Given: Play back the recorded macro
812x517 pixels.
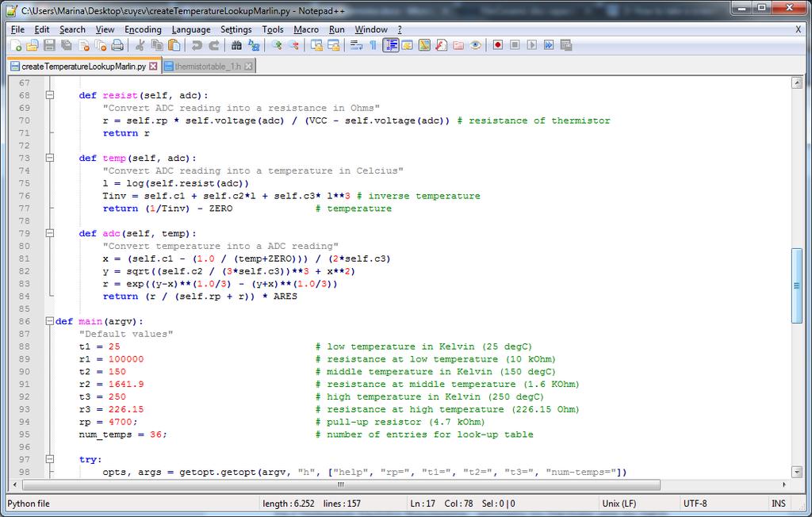Looking at the screenshot, I should [x=532, y=45].
